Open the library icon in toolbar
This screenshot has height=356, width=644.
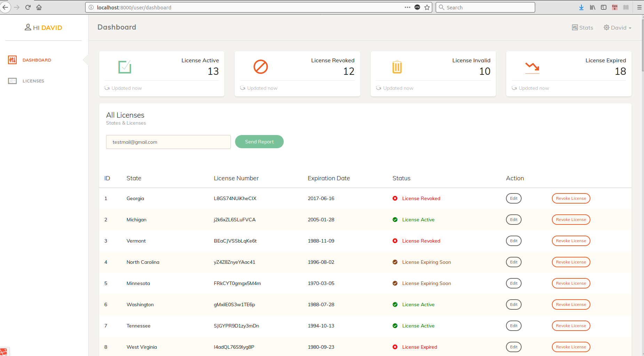click(x=593, y=7)
